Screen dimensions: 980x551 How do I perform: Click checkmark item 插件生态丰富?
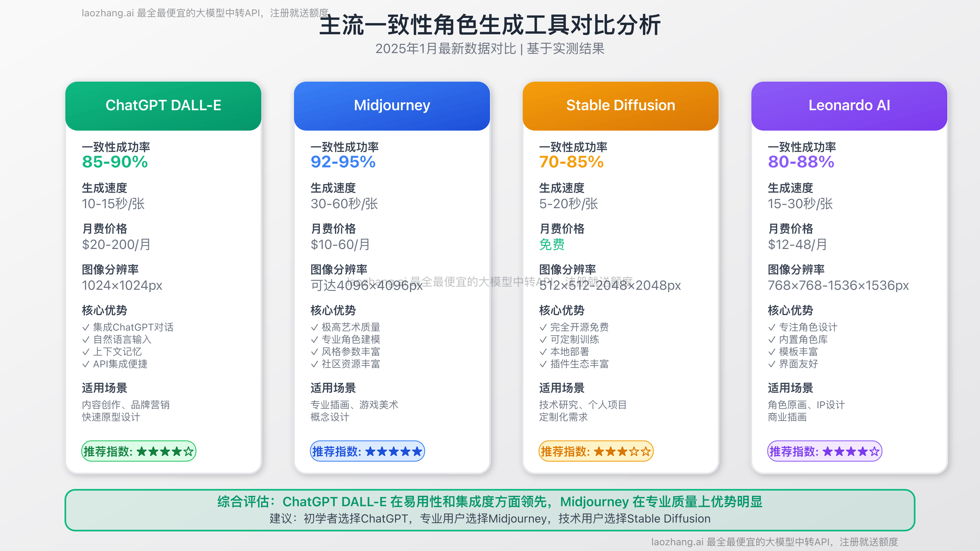click(x=574, y=364)
